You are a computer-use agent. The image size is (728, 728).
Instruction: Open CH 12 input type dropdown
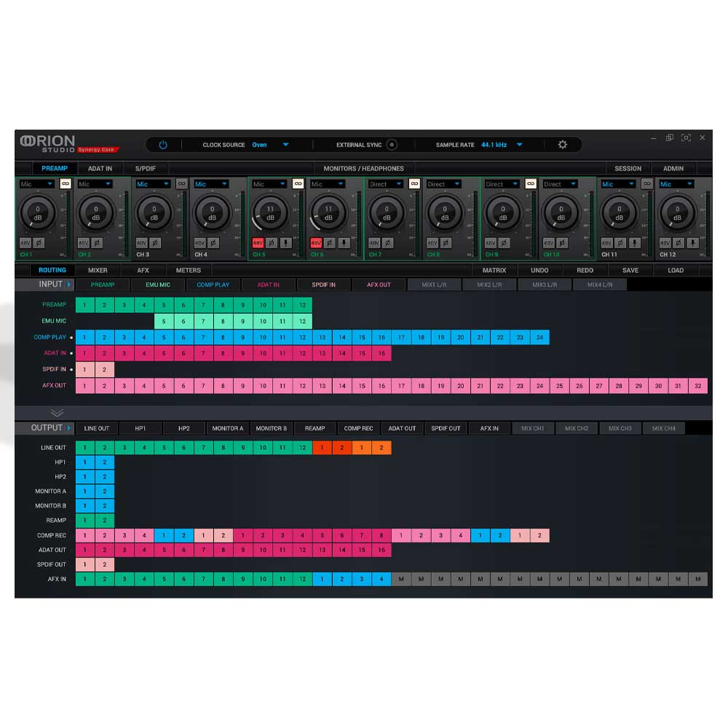[676, 184]
